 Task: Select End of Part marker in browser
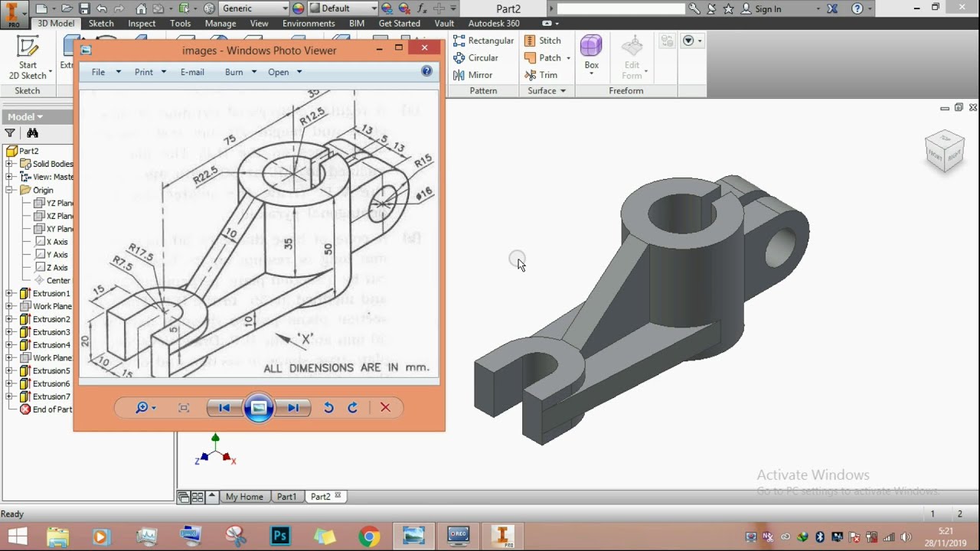[47, 409]
